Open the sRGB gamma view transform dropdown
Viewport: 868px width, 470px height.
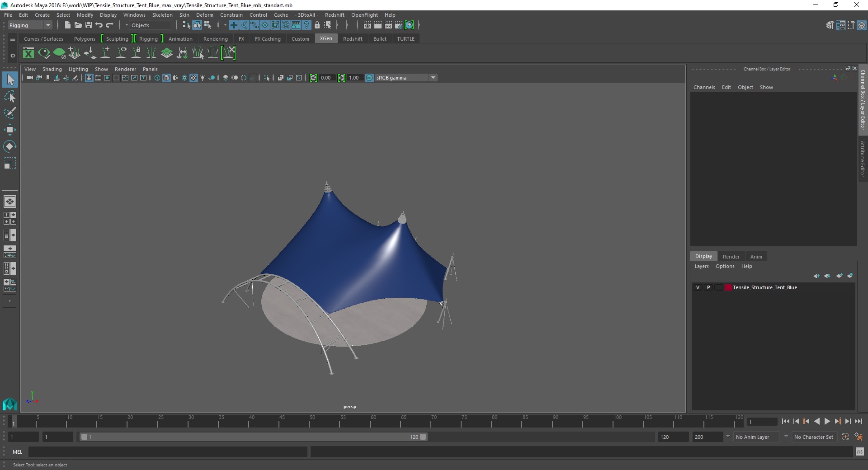coord(406,78)
